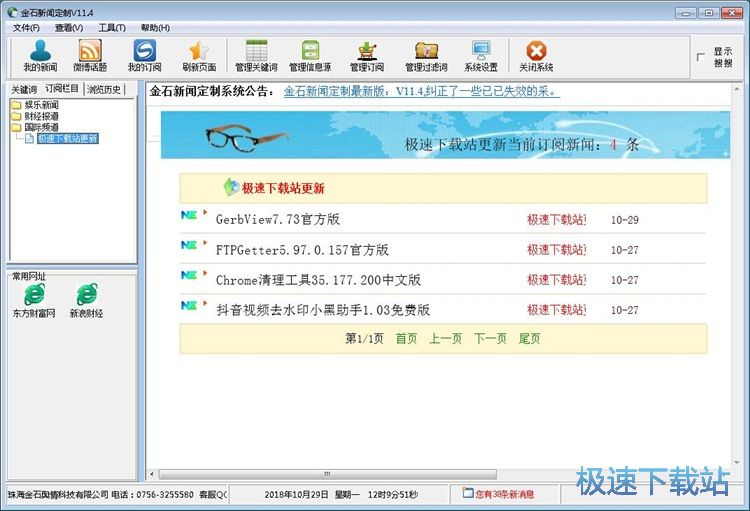Click the 极速下载站更新 header icon
This screenshot has width=750, height=511.
pos(232,187)
